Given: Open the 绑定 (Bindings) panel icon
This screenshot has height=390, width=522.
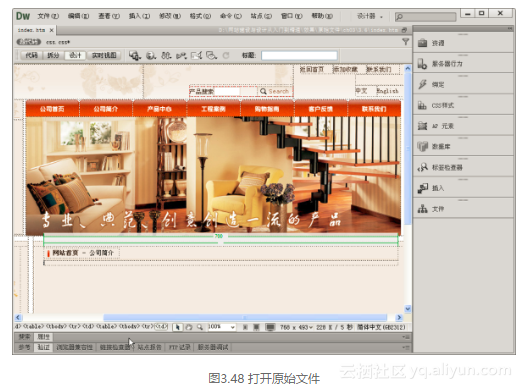Looking at the screenshot, I should point(423,84).
